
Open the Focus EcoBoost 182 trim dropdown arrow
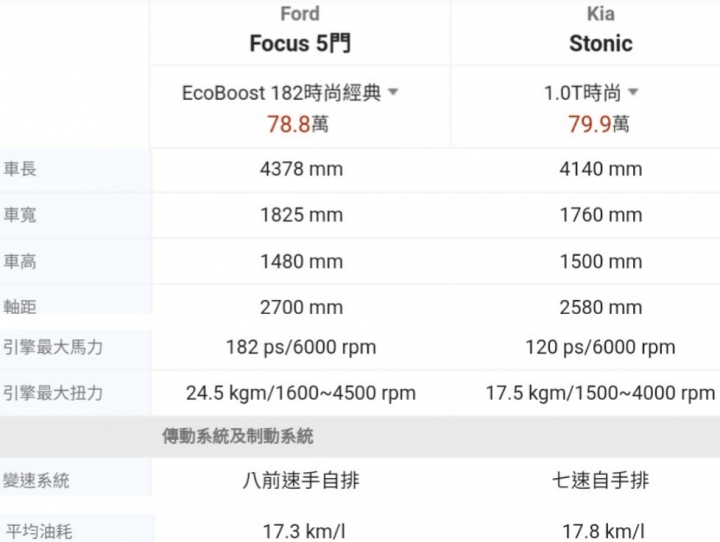[393, 92]
